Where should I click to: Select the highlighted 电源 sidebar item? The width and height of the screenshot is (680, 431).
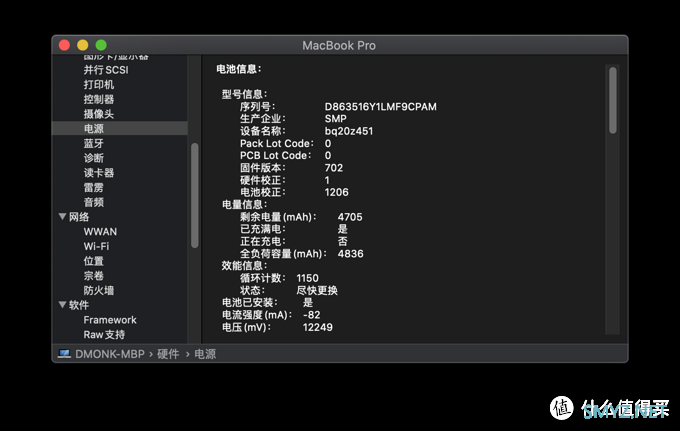coord(120,128)
